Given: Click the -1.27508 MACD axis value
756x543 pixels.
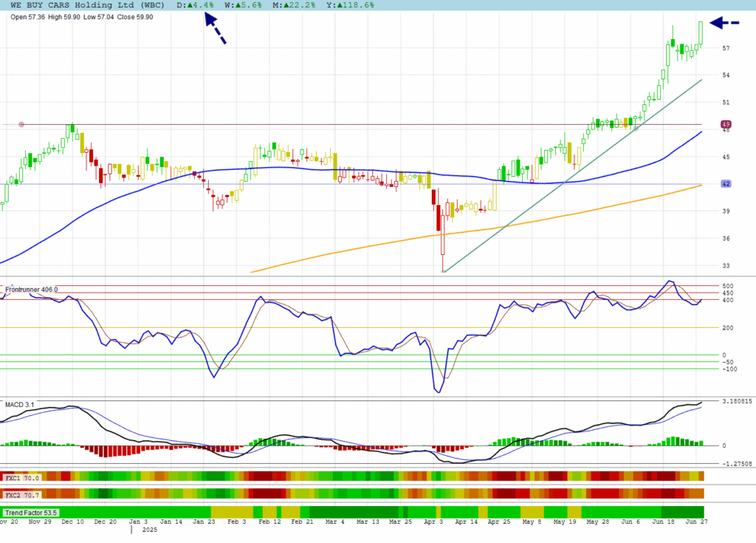Looking at the screenshot, I should (x=738, y=464).
